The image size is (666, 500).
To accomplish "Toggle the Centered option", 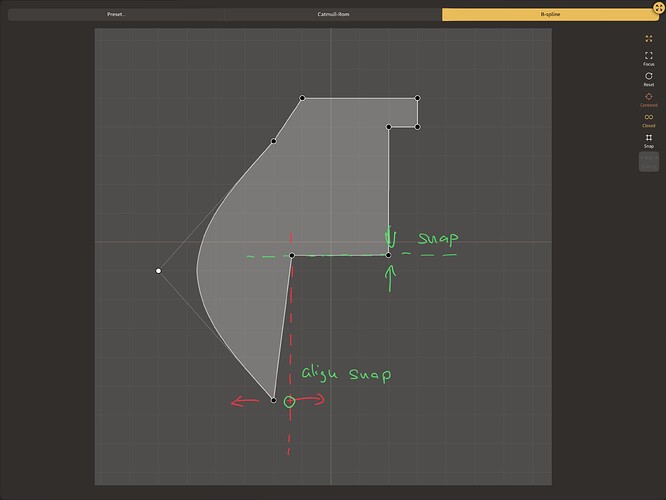I will [649, 99].
